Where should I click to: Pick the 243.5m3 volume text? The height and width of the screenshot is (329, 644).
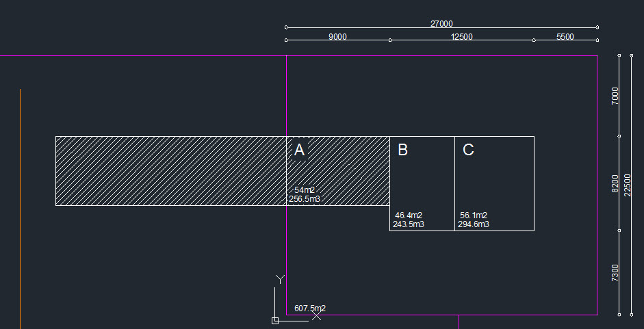409,224
